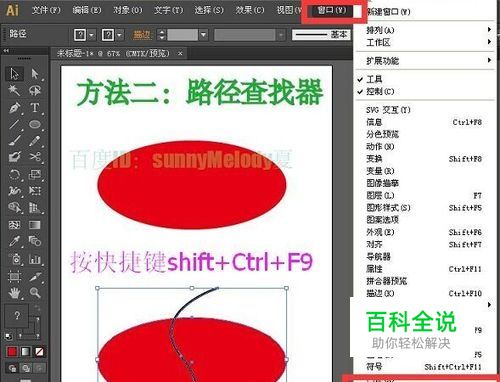The height and width of the screenshot is (382, 500).
Task: Choose the Lasso tool
Action: [35, 90]
